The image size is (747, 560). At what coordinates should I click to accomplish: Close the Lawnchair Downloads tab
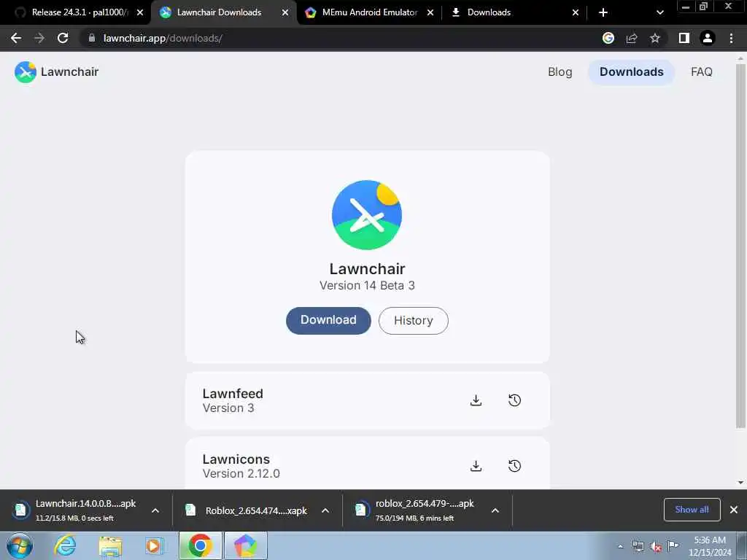point(285,12)
